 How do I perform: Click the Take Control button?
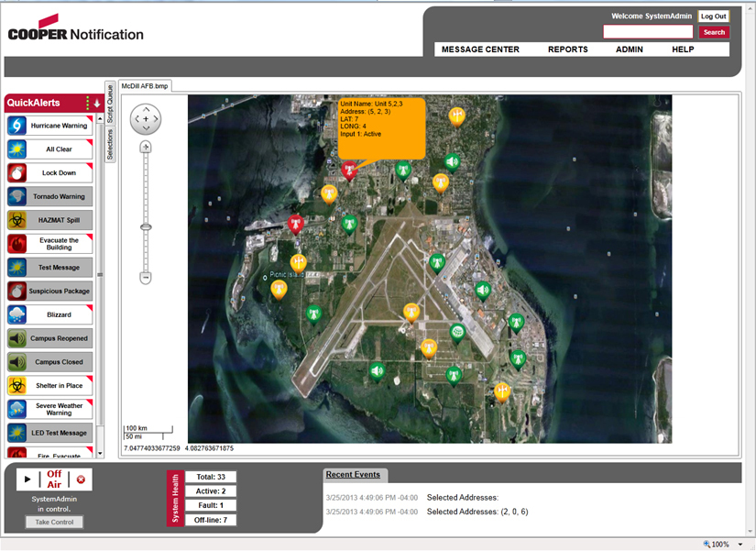pyautogui.click(x=54, y=522)
